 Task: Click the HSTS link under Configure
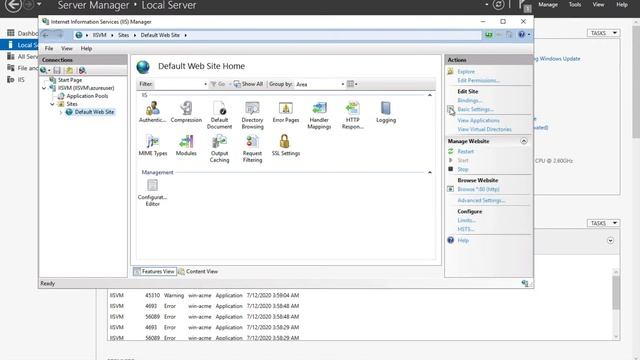point(465,229)
